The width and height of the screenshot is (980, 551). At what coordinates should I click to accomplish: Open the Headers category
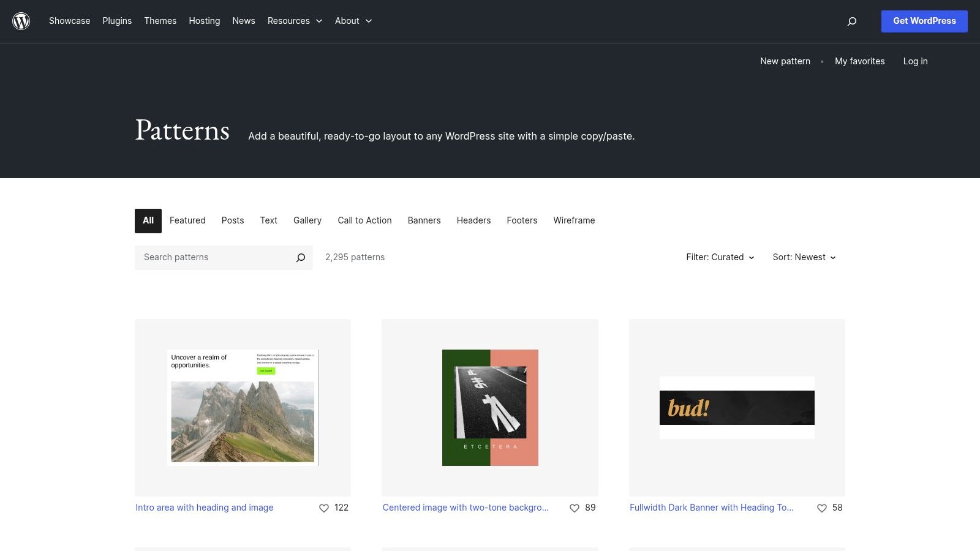coord(474,220)
